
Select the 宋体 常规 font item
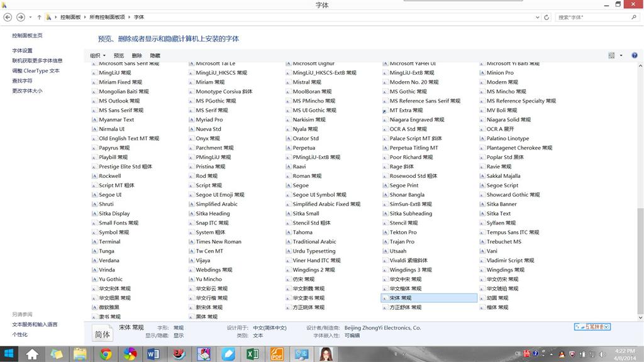[429, 298]
